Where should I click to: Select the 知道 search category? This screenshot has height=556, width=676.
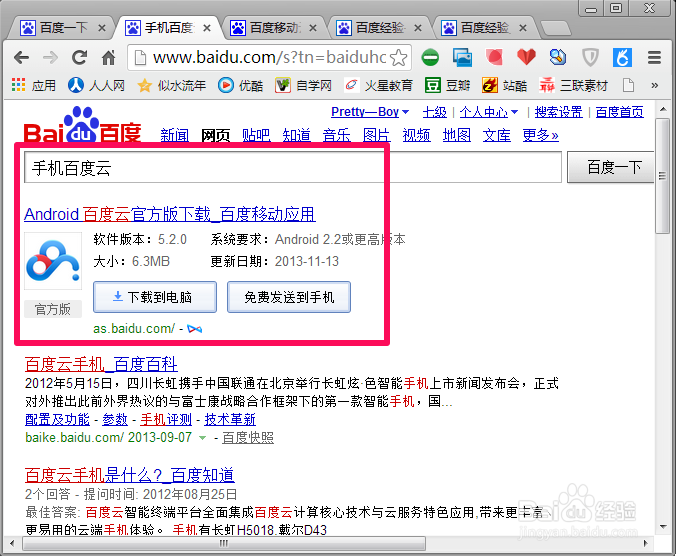coord(297,135)
